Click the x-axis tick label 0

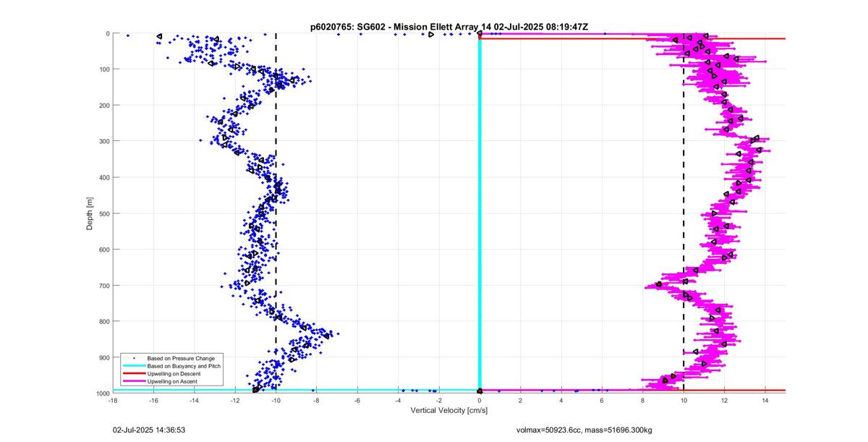pos(480,399)
